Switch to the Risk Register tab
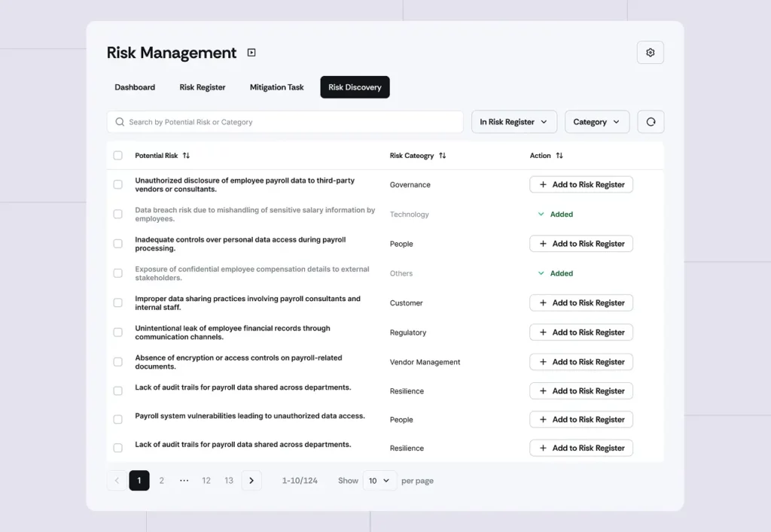This screenshot has width=771, height=532. coord(202,87)
